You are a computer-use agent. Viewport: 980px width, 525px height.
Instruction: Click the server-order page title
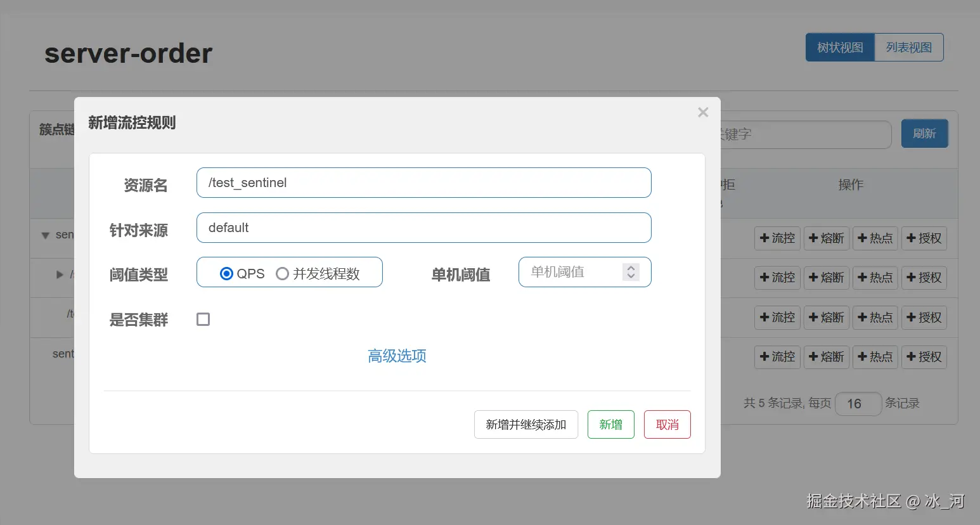click(x=129, y=53)
